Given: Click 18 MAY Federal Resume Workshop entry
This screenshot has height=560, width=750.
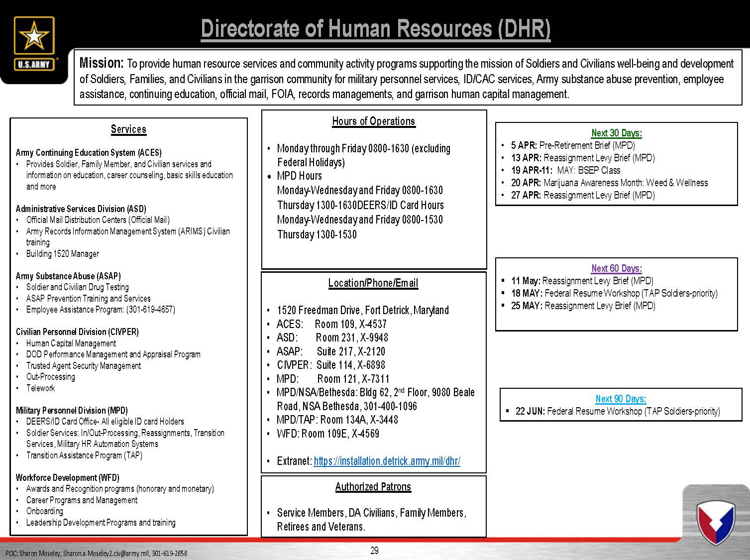Looking at the screenshot, I should pyautogui.click(x=614, y=293).
